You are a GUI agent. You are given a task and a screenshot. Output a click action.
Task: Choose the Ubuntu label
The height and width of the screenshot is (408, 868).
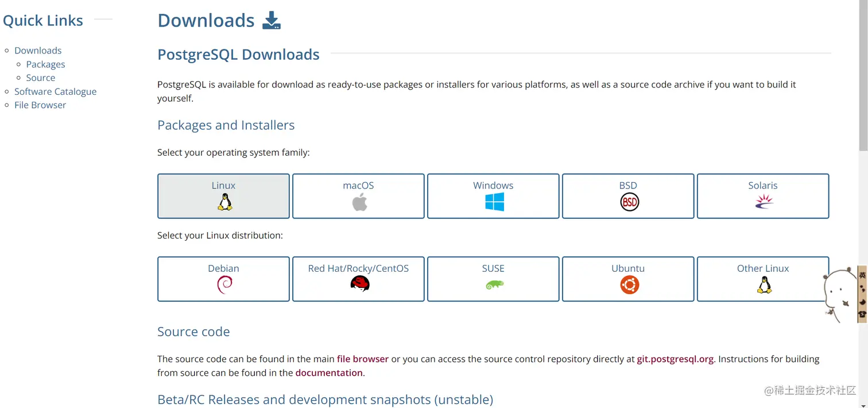tap(628, 268)
